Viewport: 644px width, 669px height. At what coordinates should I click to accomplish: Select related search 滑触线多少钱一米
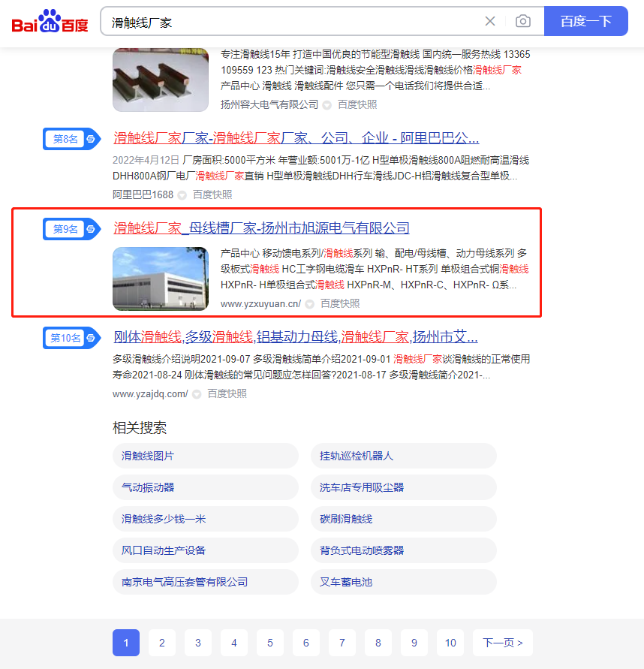[206, 519]
